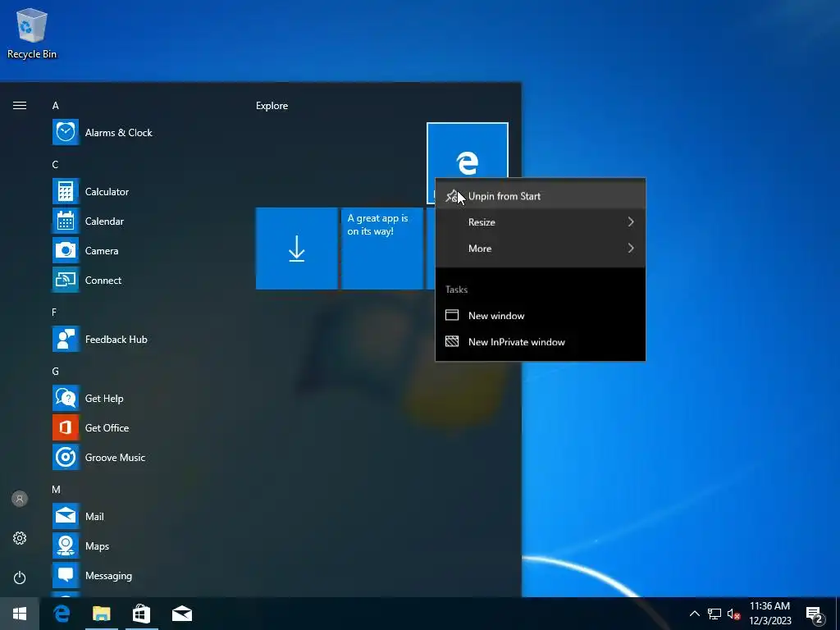The image size is (840, 630).
Task: Open the Messaging app icon
Action: (x=66, y=575)
